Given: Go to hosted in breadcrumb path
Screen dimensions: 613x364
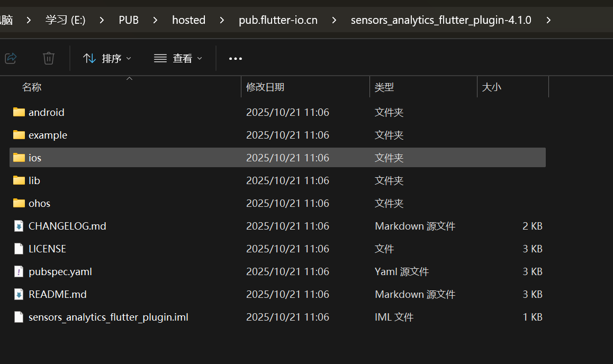Looking at the screenshot, I should tap(189, 20).
